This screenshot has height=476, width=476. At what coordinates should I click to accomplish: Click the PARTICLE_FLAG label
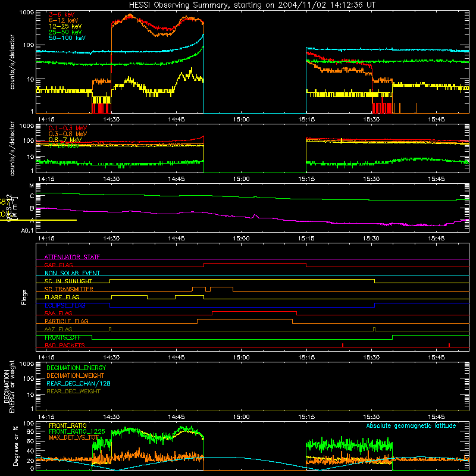(67, 321)
